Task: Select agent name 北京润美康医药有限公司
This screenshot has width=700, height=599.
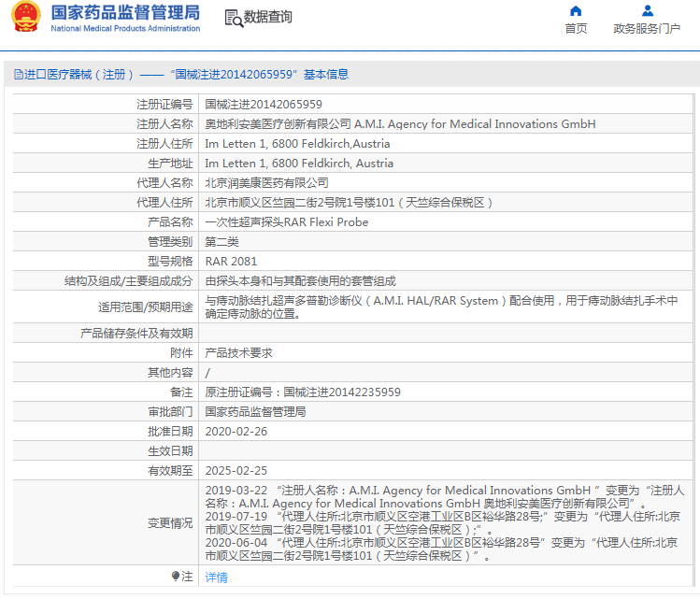Action: [x=266, y=183]
